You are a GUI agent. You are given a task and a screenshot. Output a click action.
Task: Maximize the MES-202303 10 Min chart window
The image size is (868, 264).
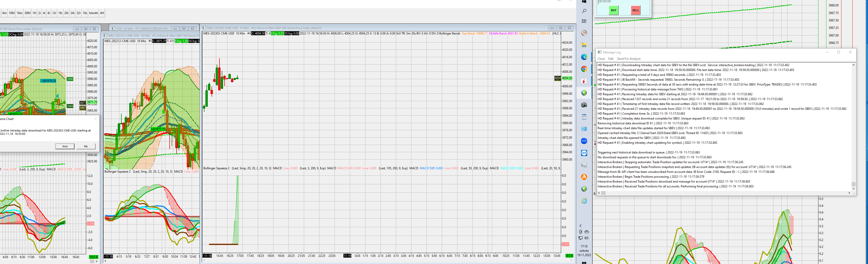tap(561, 28)
